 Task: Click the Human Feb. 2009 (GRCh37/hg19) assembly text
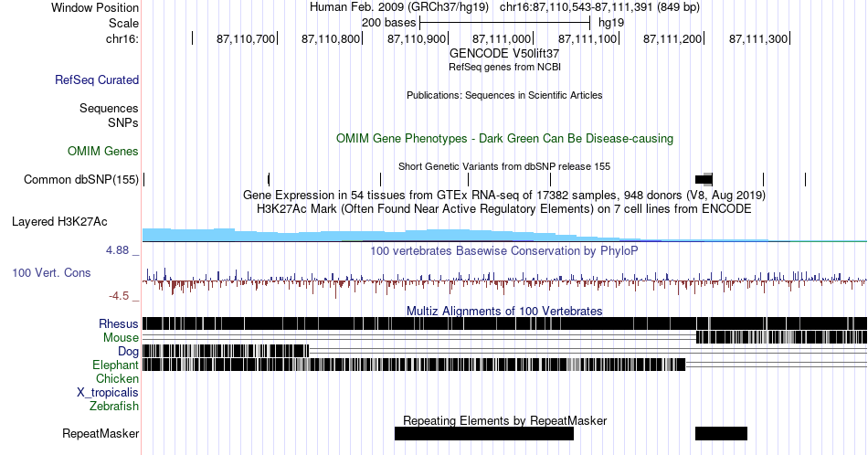[x=399, y=7]
